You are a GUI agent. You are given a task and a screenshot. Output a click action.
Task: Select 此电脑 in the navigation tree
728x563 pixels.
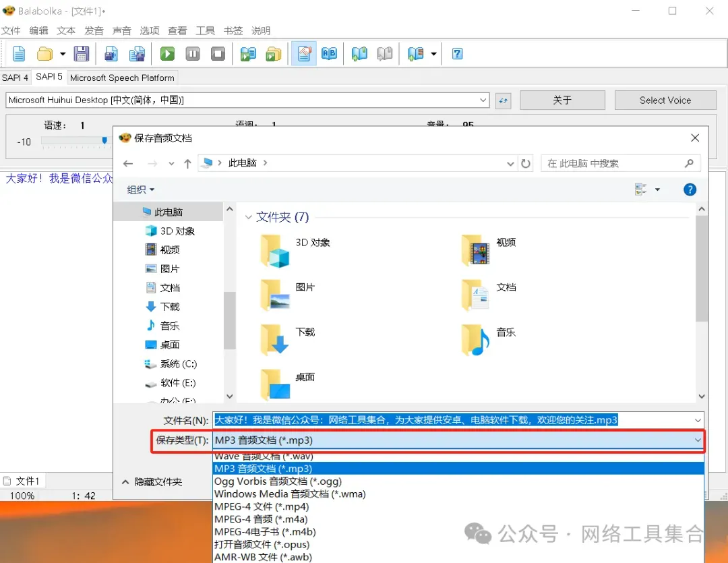[x=169, y=212]
